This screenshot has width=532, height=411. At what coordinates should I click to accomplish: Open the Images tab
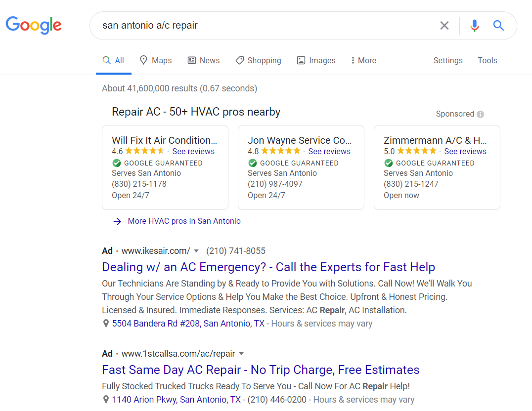(316, 61)
